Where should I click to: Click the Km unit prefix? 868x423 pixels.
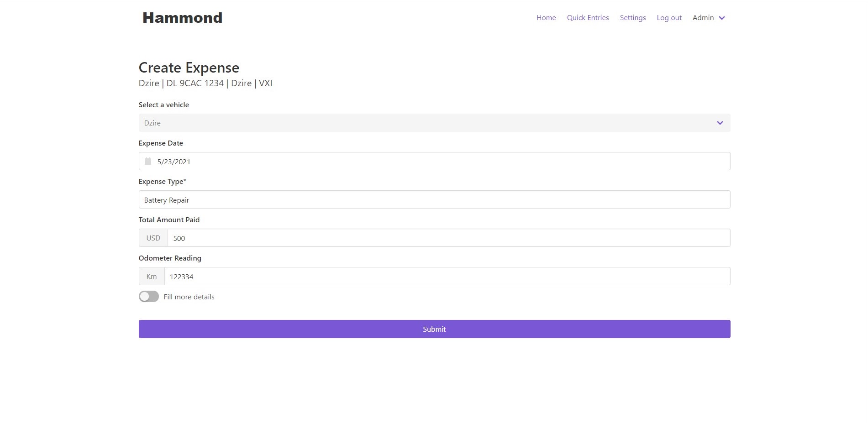[x=152, y=277]
